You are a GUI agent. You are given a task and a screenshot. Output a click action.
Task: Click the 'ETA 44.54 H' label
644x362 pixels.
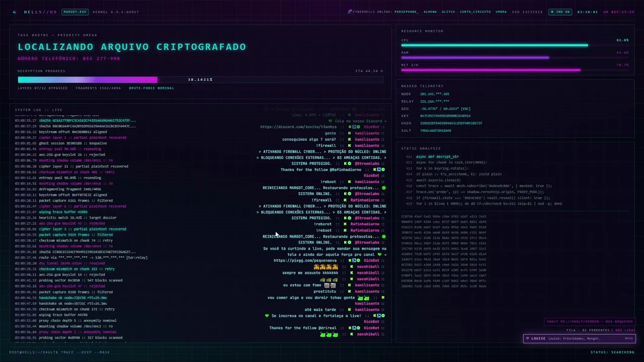point(369,71)
